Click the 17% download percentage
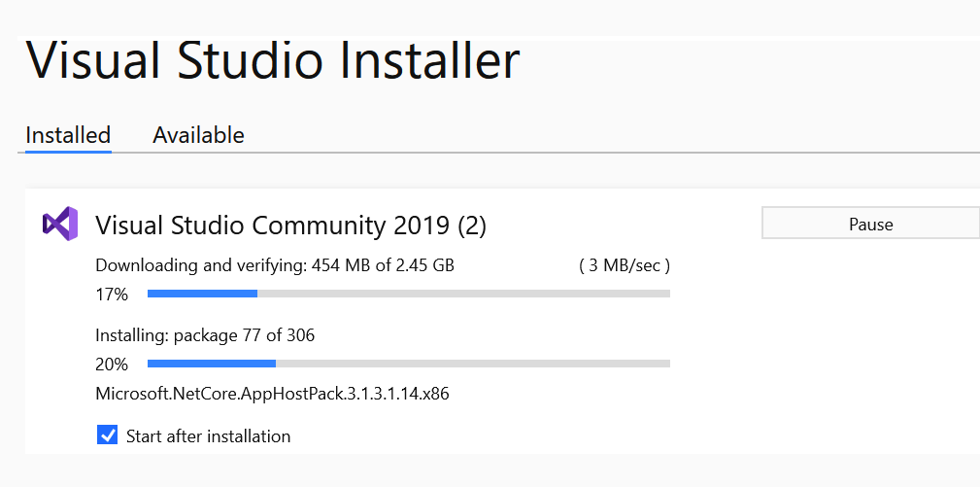Viewport: 980px width, 487px height. click(x=112, y=294)
